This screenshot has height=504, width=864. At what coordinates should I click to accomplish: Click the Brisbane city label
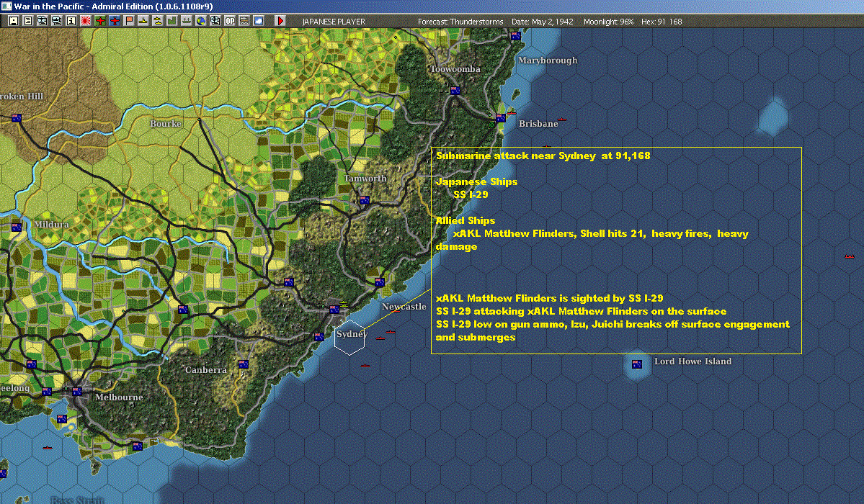(538, 123)
